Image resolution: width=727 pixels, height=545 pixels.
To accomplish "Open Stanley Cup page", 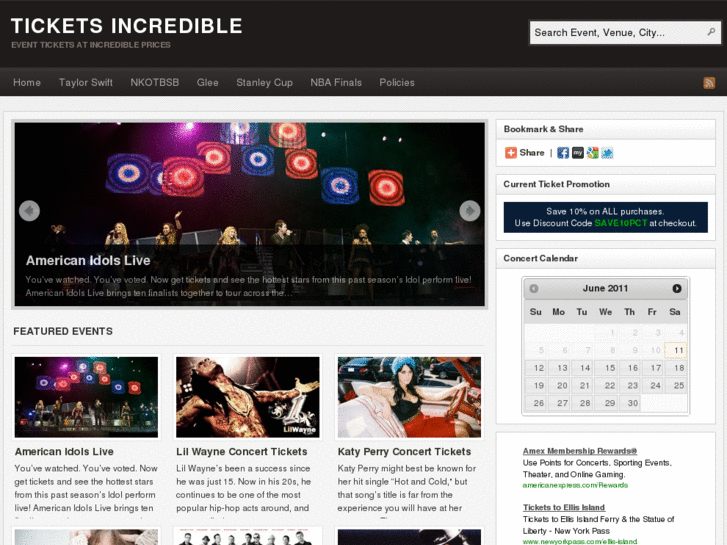I will pyautogui.click(x=264, y=83).
